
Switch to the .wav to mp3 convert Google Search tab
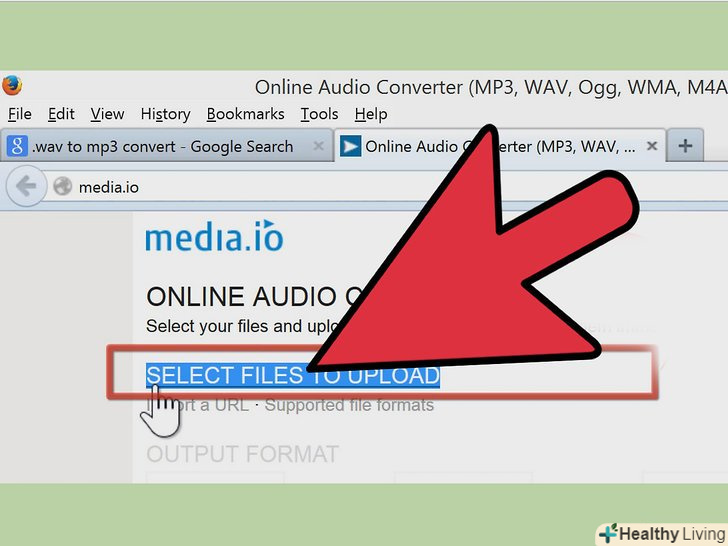point(166,146)
